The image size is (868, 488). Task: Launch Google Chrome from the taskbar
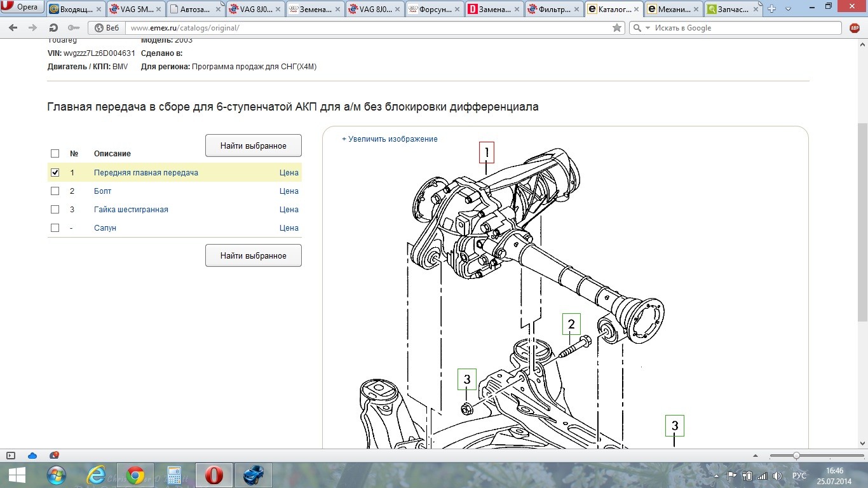pyautogui.click(x=135, y=475)
